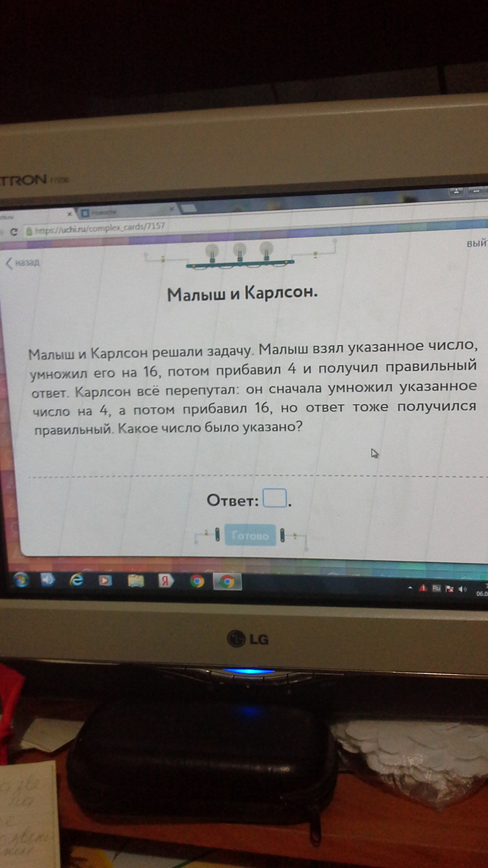Viewport: 488px width, 868px height.
Task: Click the system tray volume icon
Action: (462, 590)
